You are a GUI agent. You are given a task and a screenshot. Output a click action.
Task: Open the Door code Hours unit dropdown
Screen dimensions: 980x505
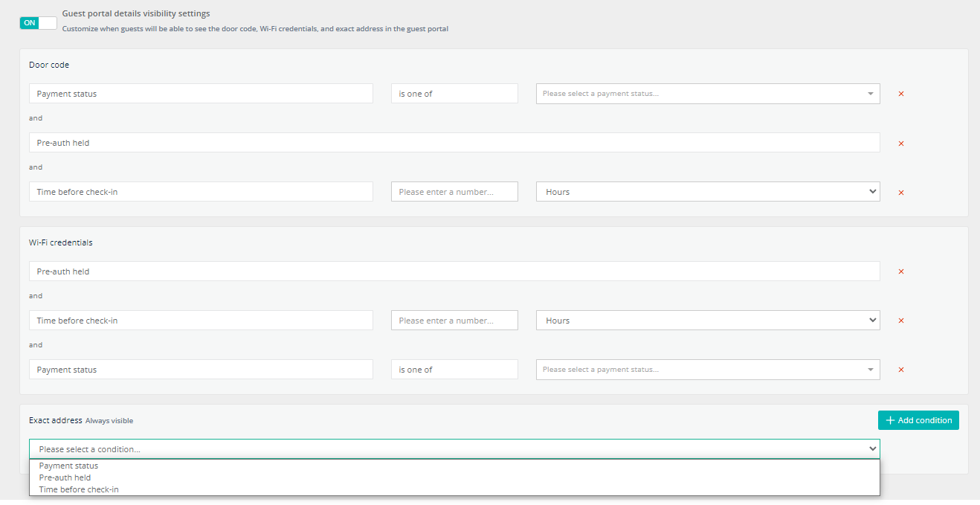[x=708, y=192]
